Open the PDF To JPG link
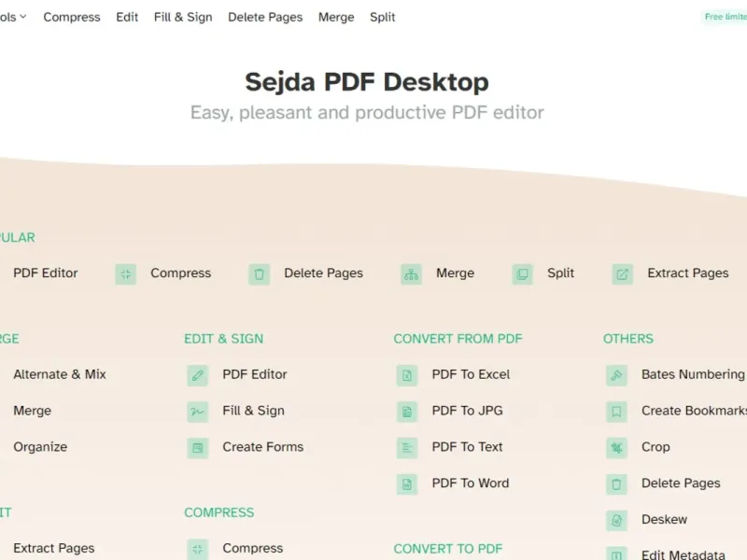Viewport: 747px width, 560px height. pyautogui.click(x=467, y=411)
